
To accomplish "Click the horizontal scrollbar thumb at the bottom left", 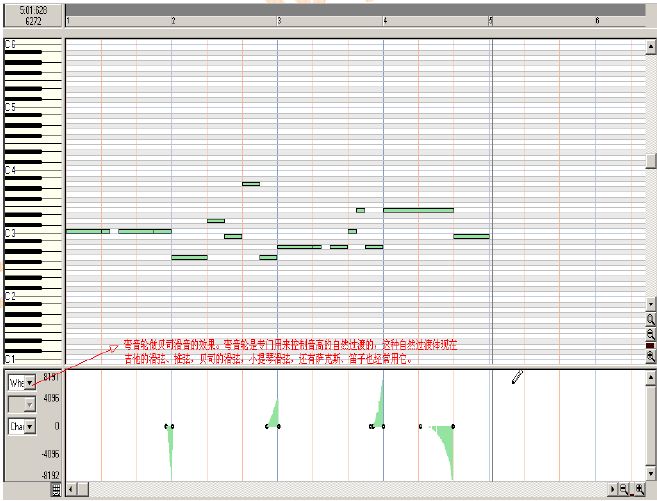I will click(x=83, y=489).
